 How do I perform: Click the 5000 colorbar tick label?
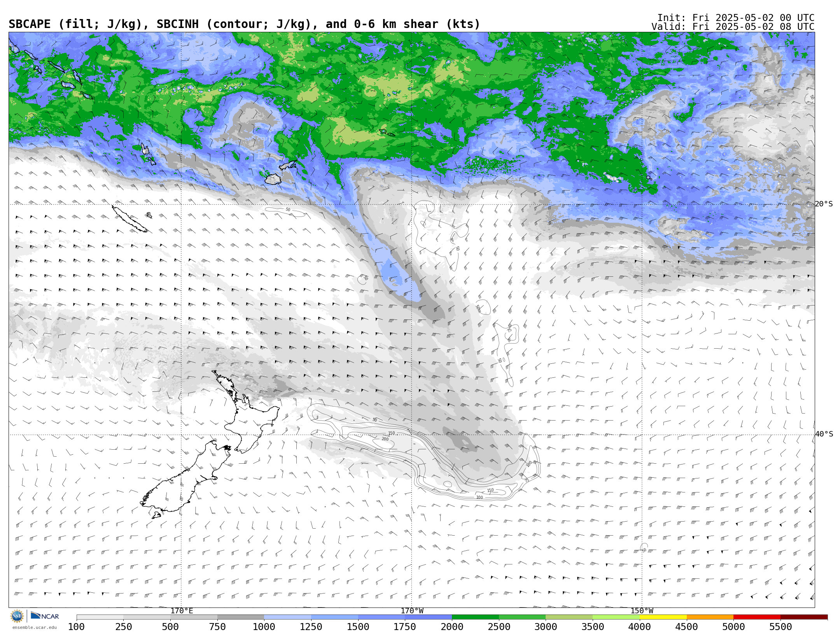pos(733,627)
